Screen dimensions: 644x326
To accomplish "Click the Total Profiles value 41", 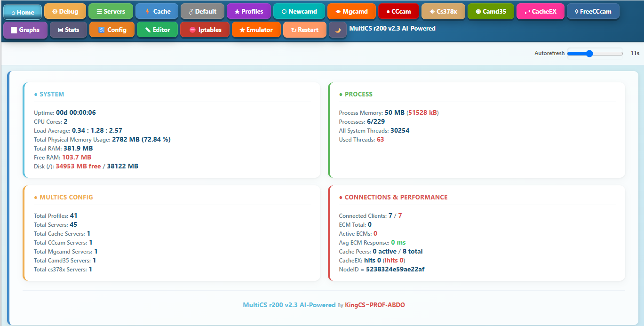I will 74,215.
